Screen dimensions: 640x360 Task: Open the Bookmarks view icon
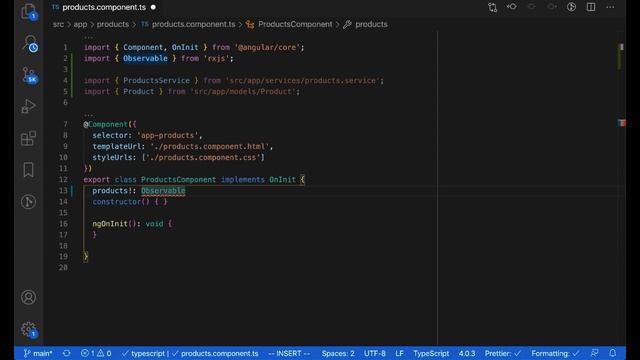coord(28,170)
